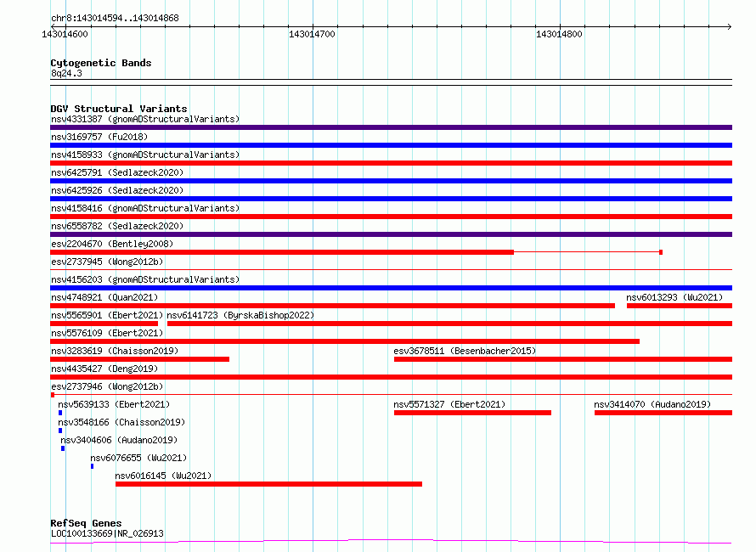
Task: Select the nsv3404606 (Audano2019) blue marker
Action: click(x=63, y=448)
